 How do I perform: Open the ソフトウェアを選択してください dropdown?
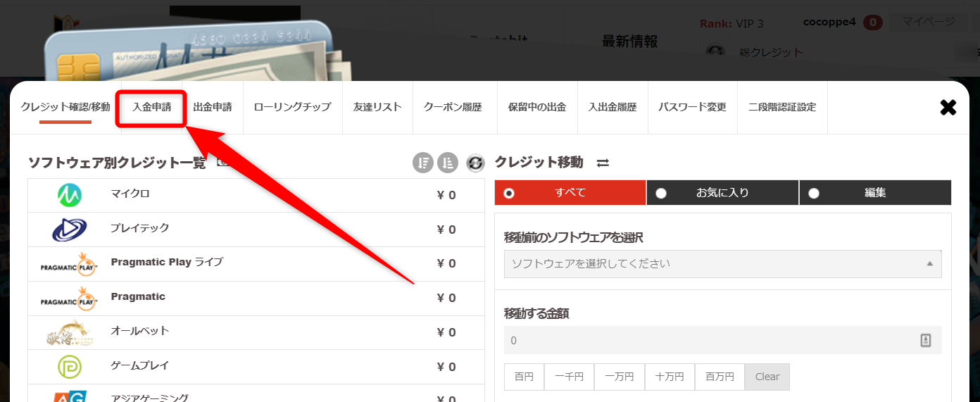point(723,263)
